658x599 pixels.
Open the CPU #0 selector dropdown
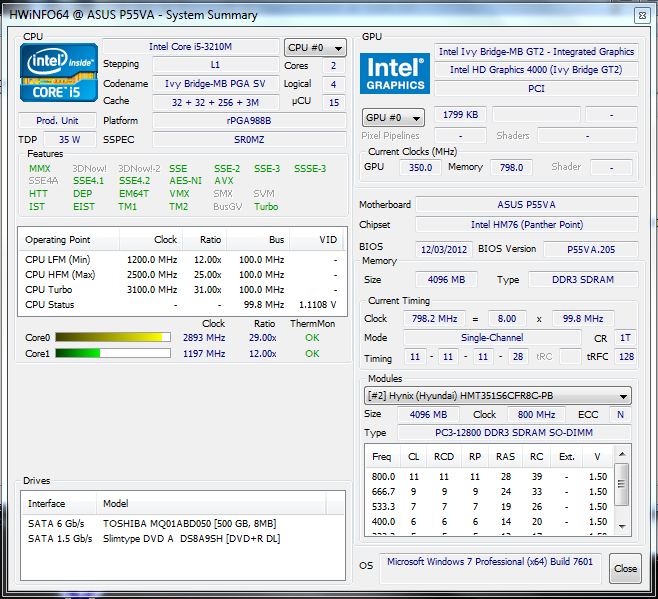(315, 48)
